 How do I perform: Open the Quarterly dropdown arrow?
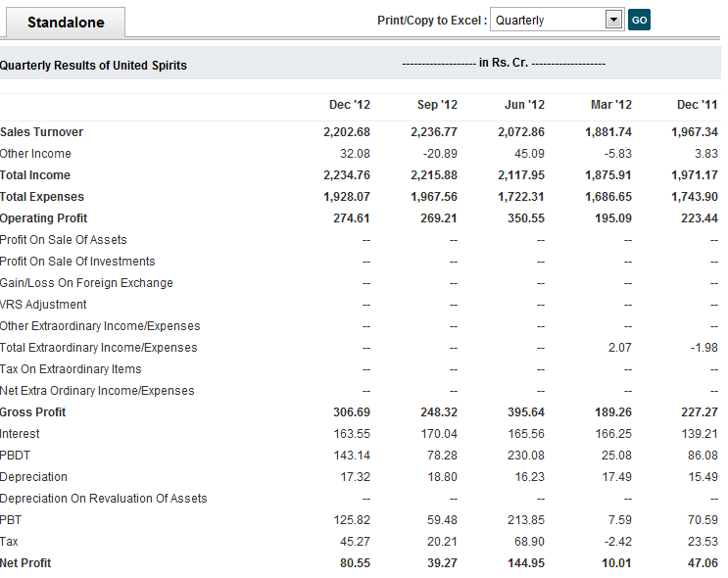613,20
